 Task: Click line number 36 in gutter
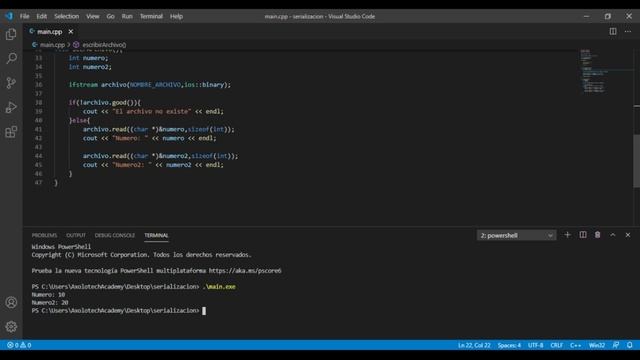point(38,85)
